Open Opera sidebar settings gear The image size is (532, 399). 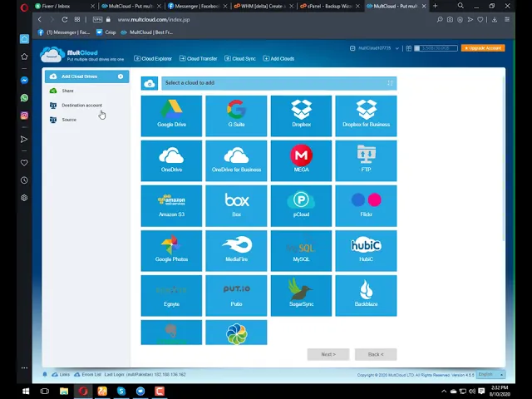(24, 198)
